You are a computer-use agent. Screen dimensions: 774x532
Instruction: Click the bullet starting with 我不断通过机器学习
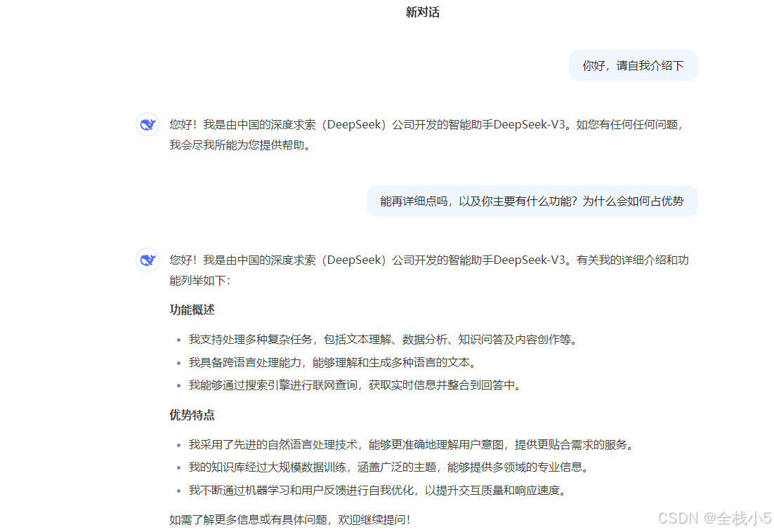pyautogui.click(x=378, y=490)
